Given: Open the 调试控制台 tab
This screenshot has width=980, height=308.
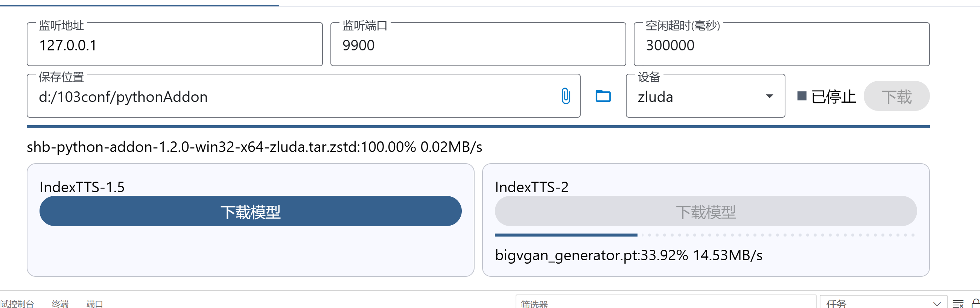Looking at the screenshot, I should (17, 303).
